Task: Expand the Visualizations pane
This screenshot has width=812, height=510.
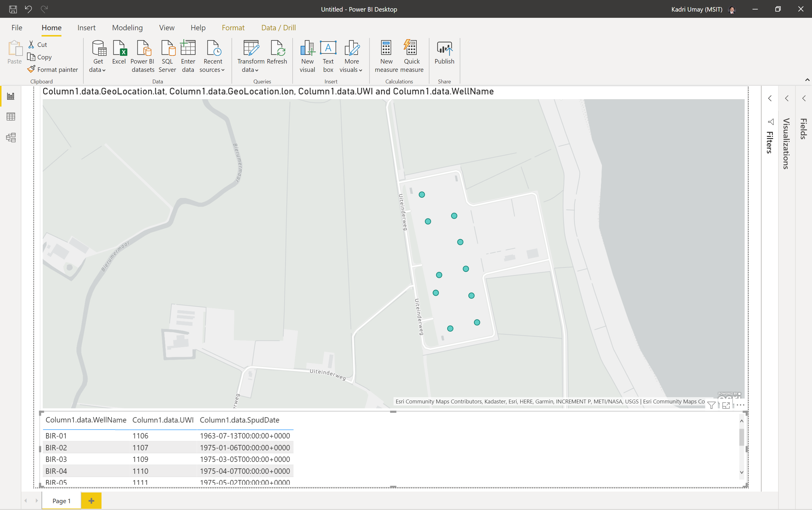Action: click(787, 99)
